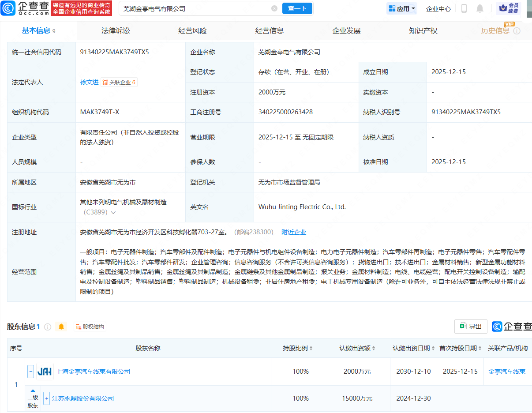The image size is (532, 413).
Task: Export shareholder data with 导出 button
Action: [x=471, y=327]
